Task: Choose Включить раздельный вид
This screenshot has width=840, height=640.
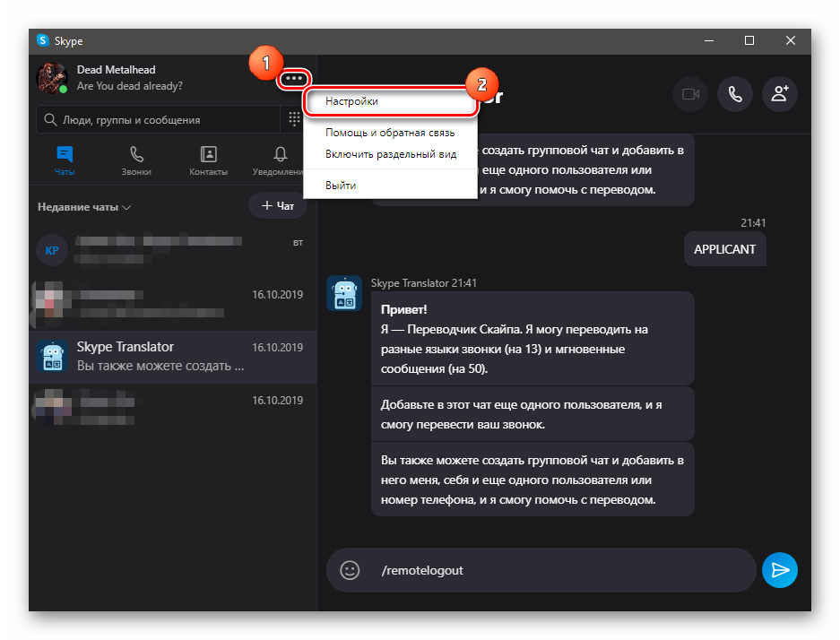Action: (x=390, y=154)
